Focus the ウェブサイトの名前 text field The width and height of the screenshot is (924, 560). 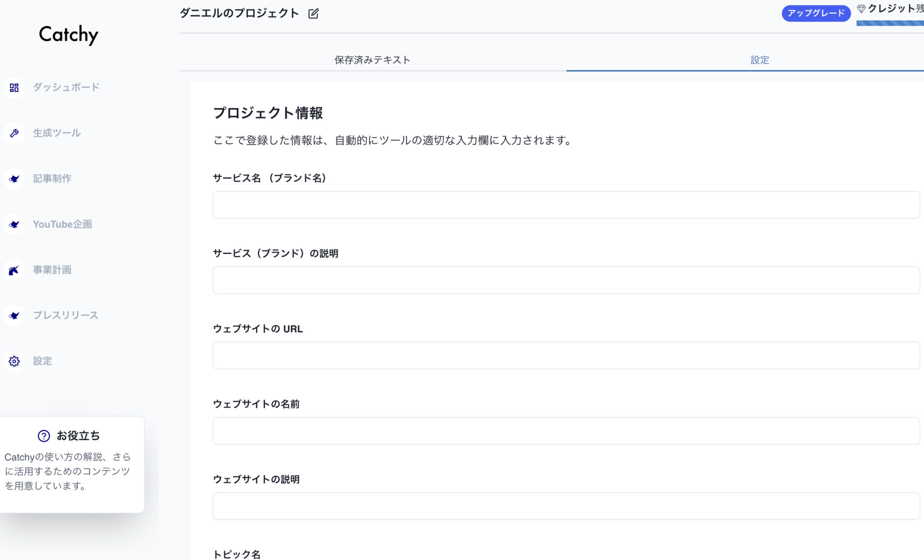click(566, 431)
